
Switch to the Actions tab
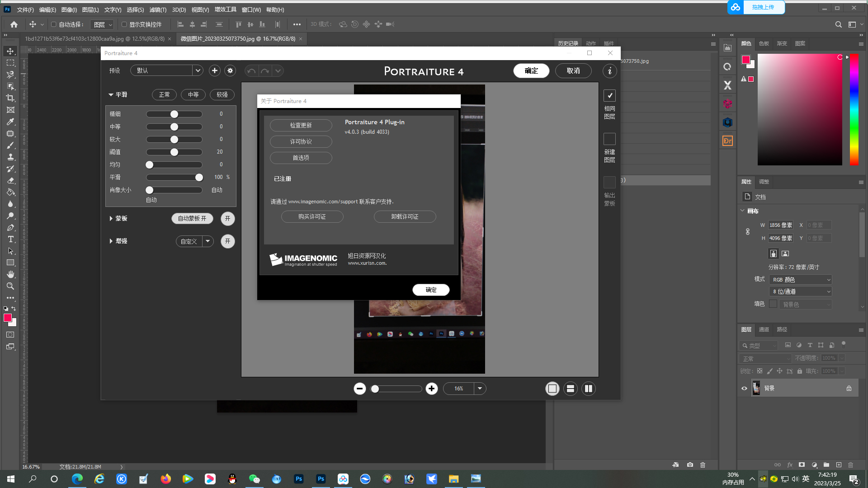(x=591, y=43)
